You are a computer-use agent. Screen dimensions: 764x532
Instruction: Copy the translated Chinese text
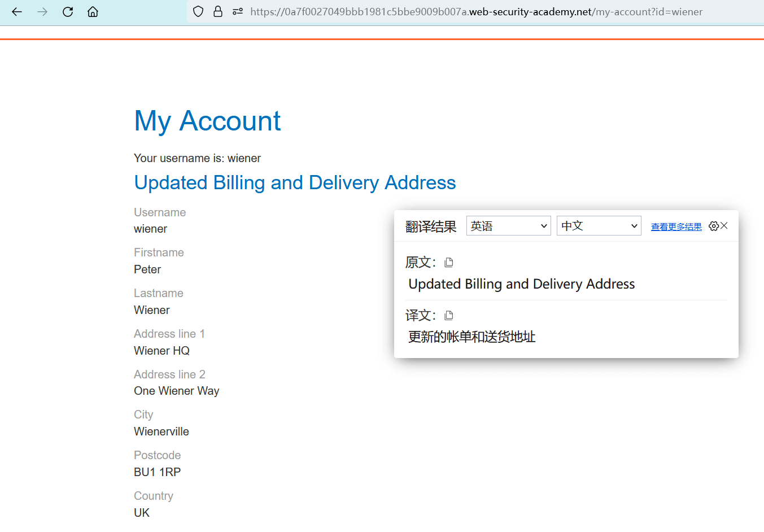click(x=449, y=316)
